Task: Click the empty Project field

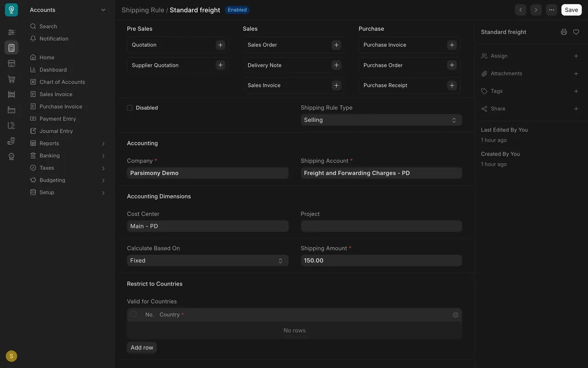Action: (x=381, y=226)
